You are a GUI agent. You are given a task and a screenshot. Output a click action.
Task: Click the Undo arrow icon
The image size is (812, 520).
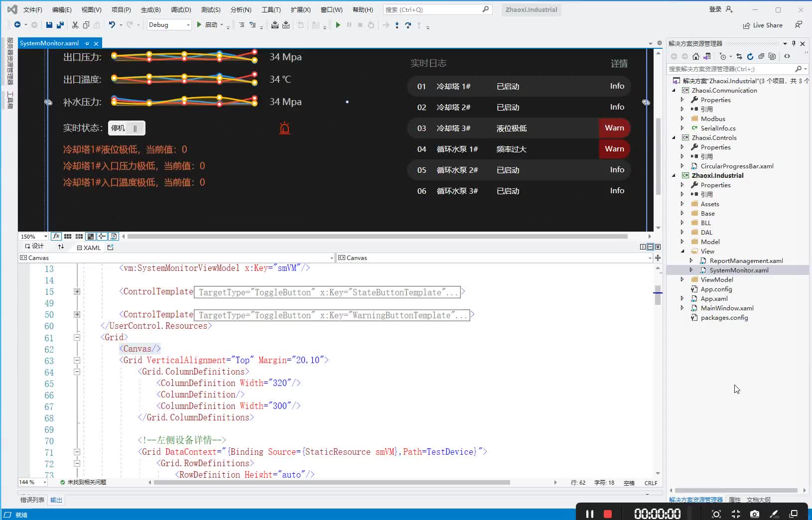click(x=112, y=25)
